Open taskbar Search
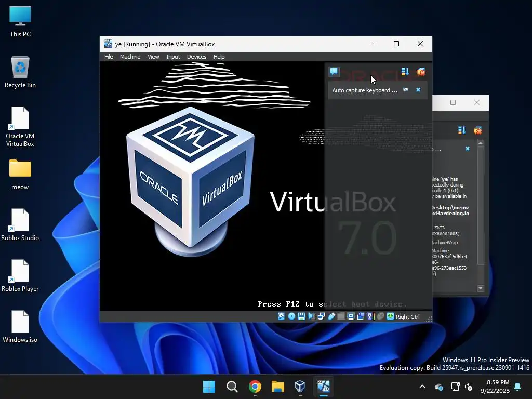Image resolution: width=532 pixels, height=399 pixels. (x=232, y=387)
